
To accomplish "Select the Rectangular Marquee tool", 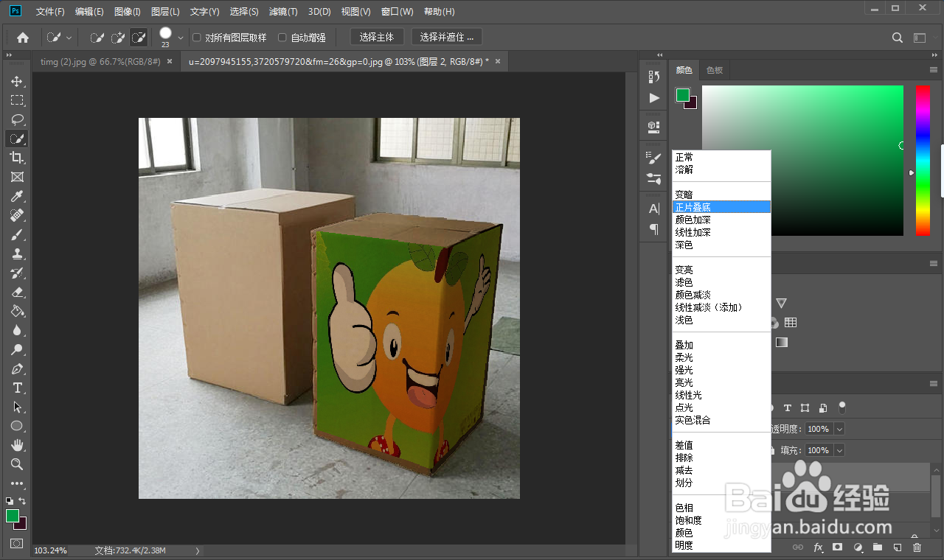I will pyautogui.click(x=17, y=100).
